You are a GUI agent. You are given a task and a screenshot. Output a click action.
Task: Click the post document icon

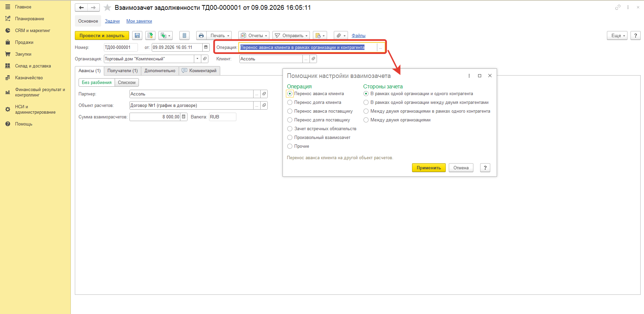point(150,35)
